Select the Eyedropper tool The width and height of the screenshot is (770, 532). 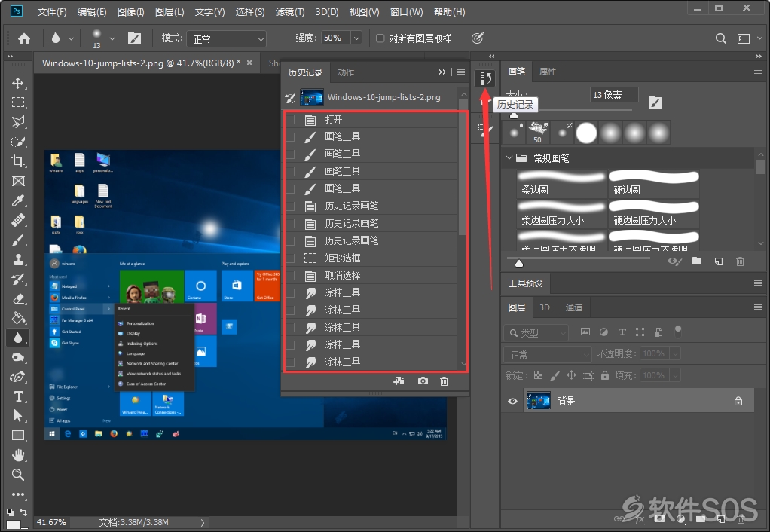(18, 200)
